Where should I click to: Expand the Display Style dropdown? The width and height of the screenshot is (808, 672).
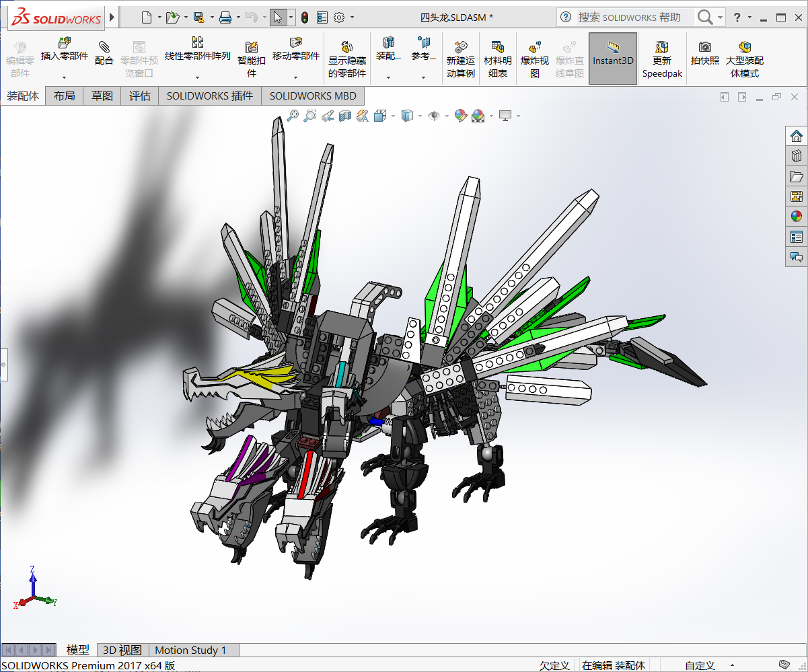coord(418,116)
